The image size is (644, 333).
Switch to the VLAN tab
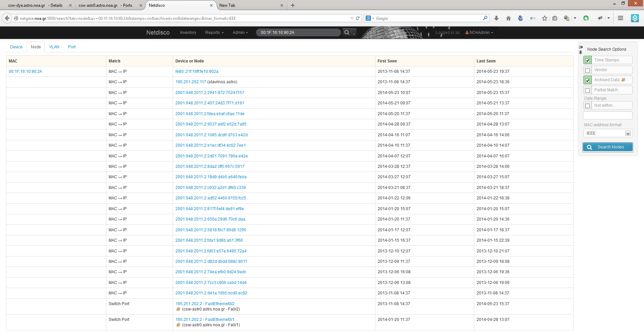[x=54, y=47]
